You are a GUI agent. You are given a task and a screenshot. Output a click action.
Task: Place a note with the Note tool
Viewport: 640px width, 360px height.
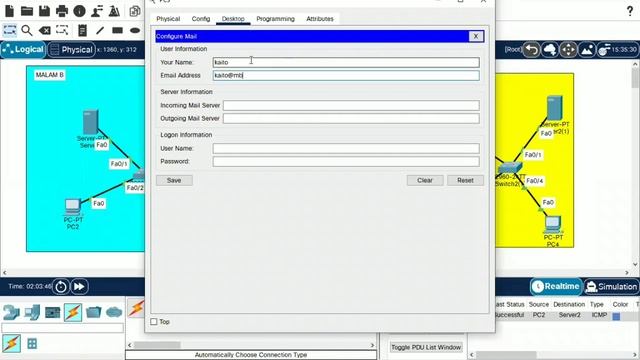(x=82, y=30)
